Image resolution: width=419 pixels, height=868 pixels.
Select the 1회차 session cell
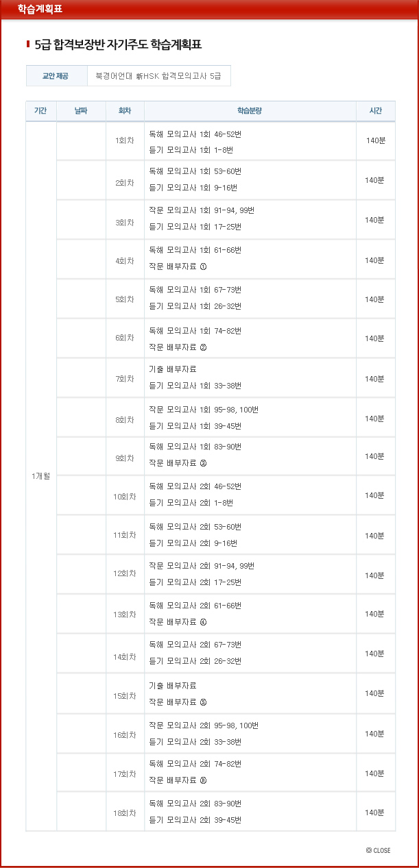(x=125, y=141)
